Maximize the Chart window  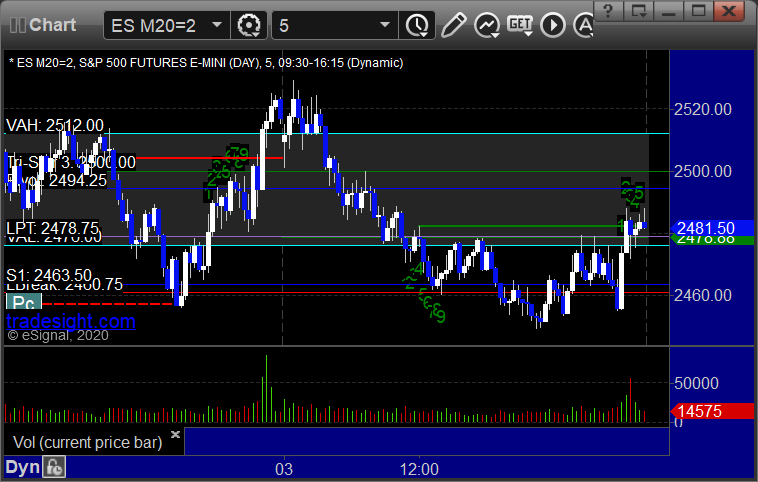pyautogui.click(x=698, y=11)
